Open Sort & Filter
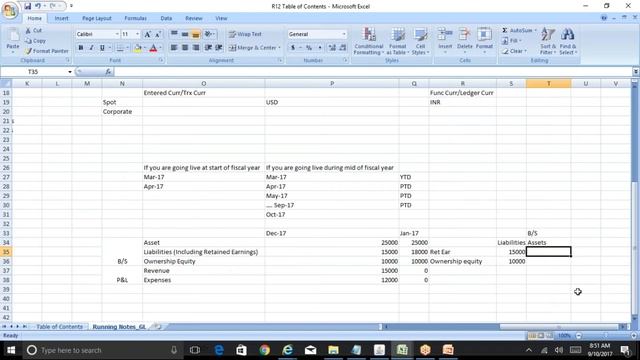 [548, 41]
